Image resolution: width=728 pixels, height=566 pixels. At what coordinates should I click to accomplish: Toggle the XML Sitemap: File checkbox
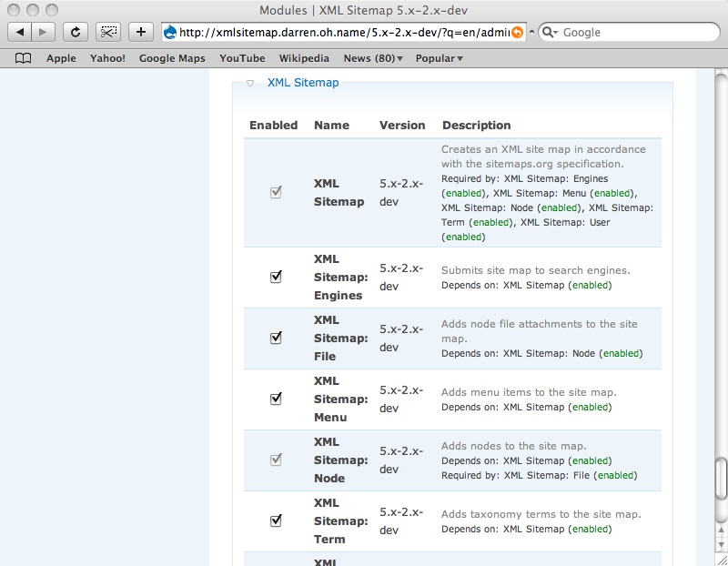276,338
